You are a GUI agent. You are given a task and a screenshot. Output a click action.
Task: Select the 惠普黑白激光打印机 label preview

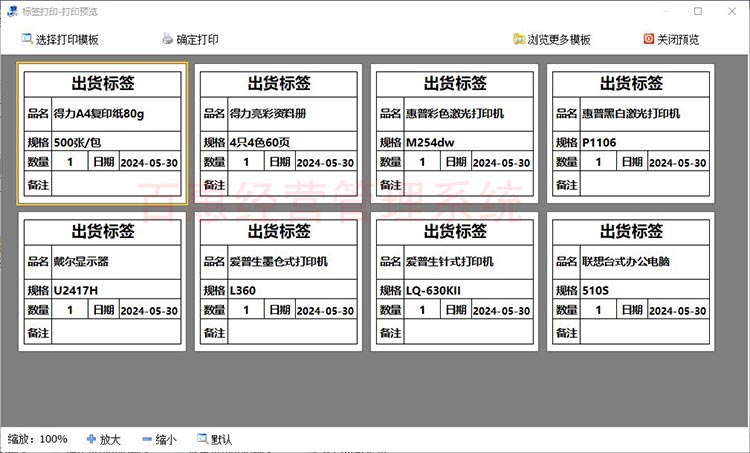630,134
